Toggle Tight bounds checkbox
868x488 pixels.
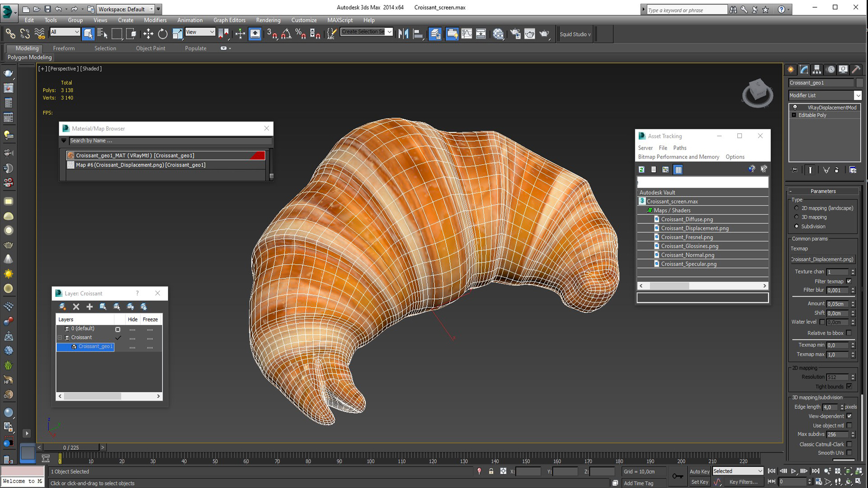[x=849, y=386]
